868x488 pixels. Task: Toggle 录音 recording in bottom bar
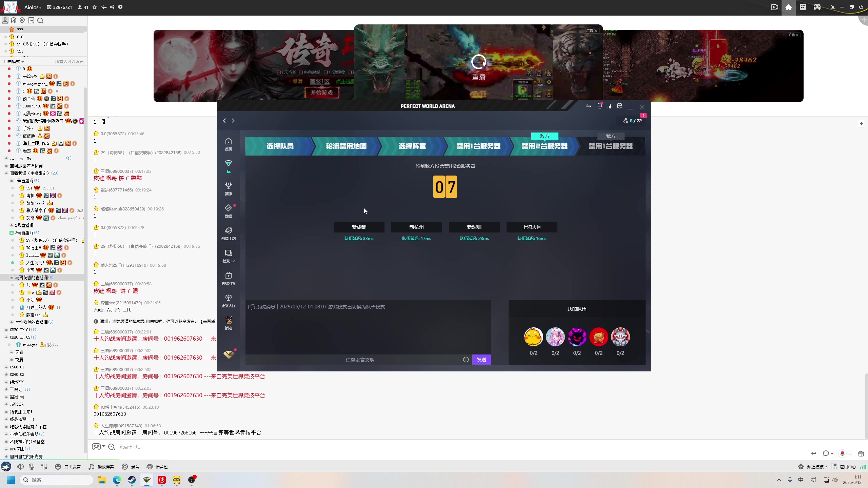click(131, 467)
